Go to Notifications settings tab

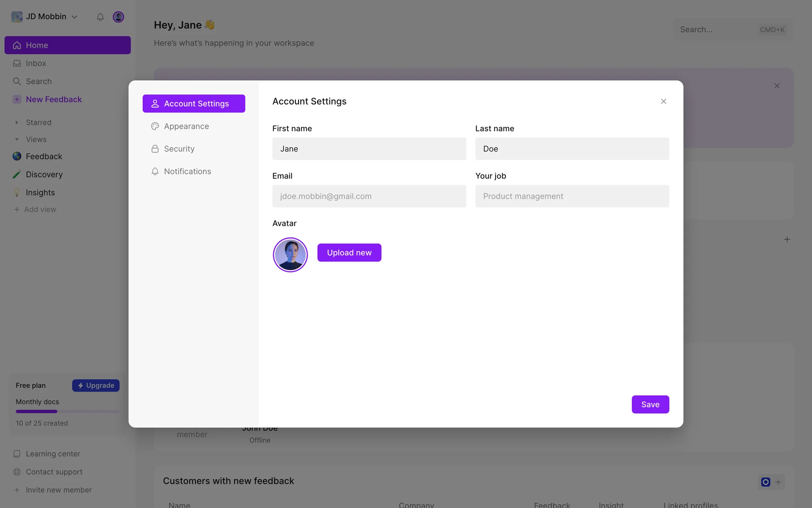187,171
